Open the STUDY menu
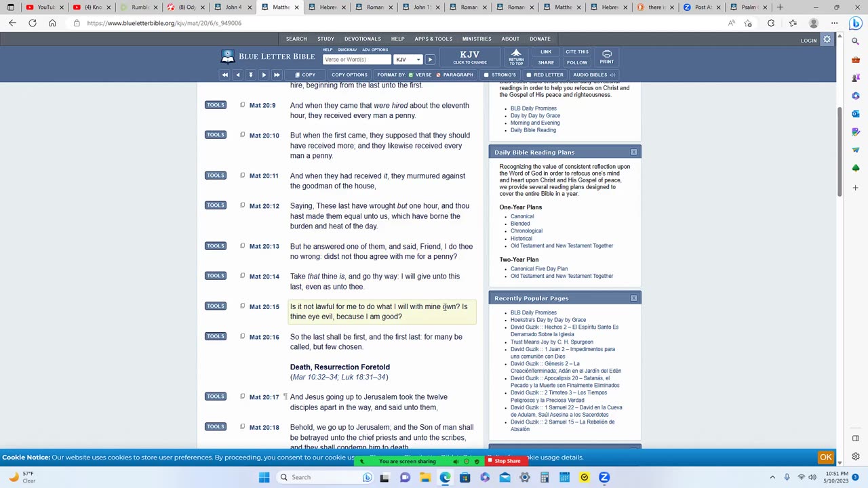The height and width of the screenshot is (488, 868). 325,39
